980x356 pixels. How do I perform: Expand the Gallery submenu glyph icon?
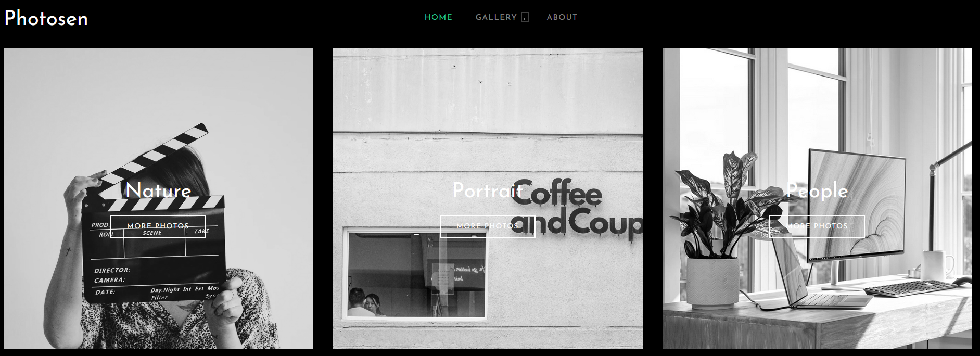[x=525, y=17]
